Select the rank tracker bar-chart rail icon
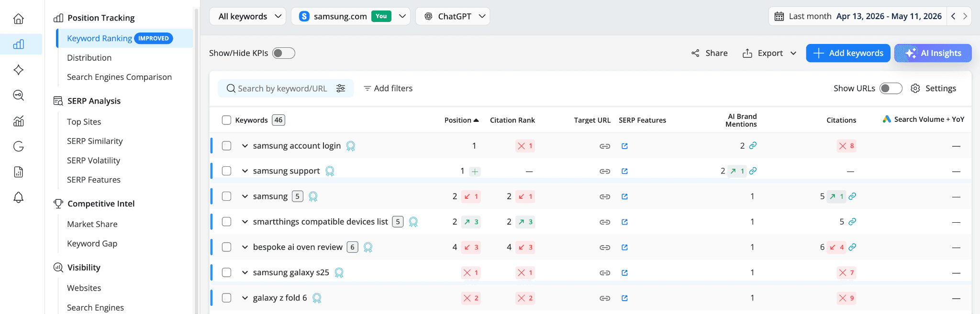 coord(19,44)
